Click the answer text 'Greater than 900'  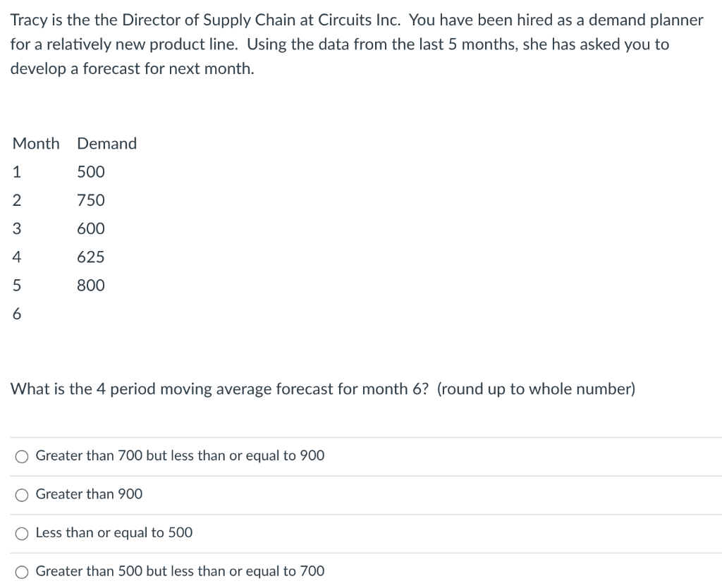tap(89, 494)
